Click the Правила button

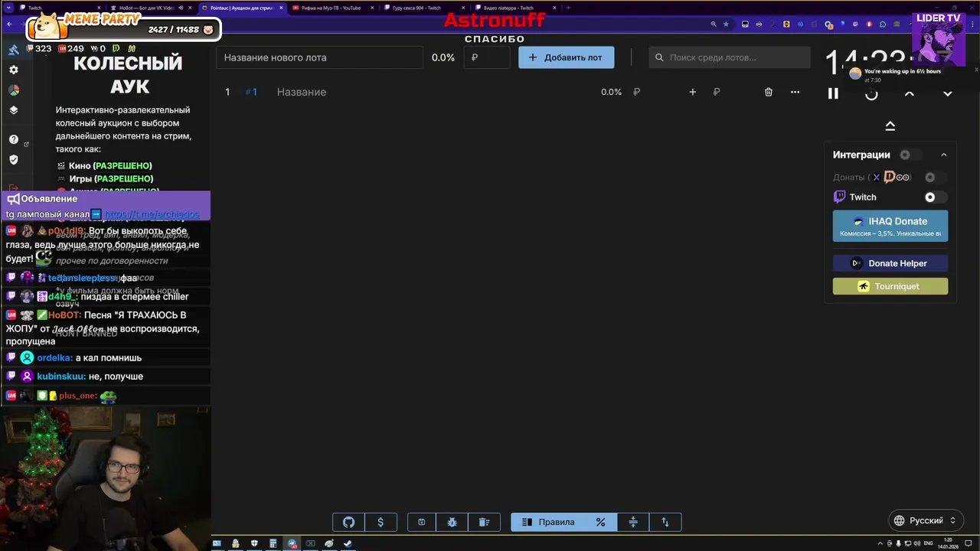pyautogui.click(x=548, y=522)
